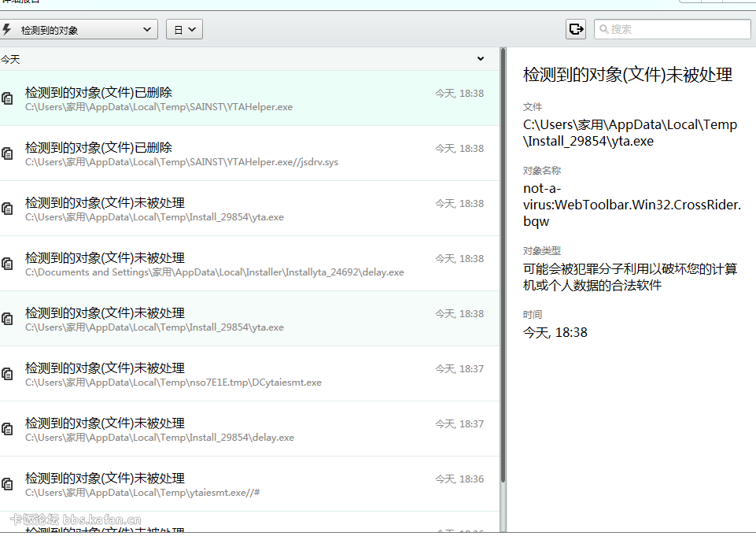Click the path ending in SAINST\YTAHelper.exe
The image size is (756, 536).
pyautogui.click(x=159, y=107)
